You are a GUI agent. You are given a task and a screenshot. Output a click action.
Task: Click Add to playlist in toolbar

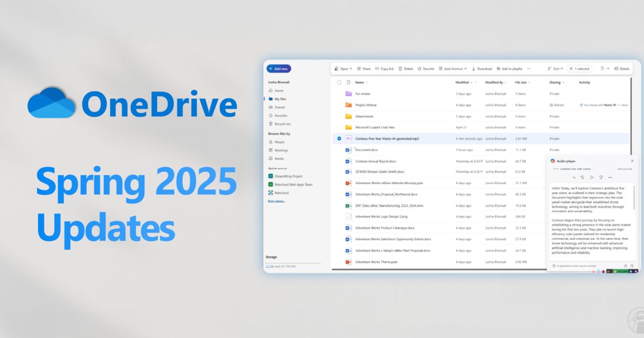(x=509, y=69)
